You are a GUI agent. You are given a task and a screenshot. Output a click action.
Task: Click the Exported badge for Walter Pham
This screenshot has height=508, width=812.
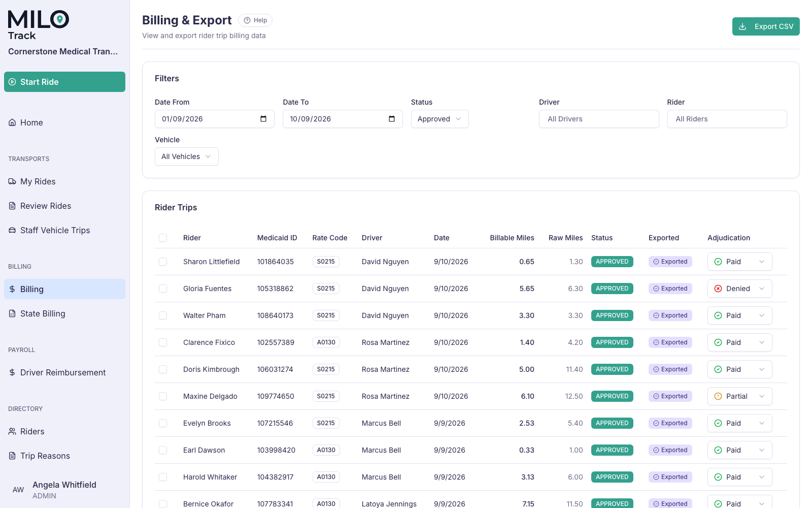[x=670, y=315]
